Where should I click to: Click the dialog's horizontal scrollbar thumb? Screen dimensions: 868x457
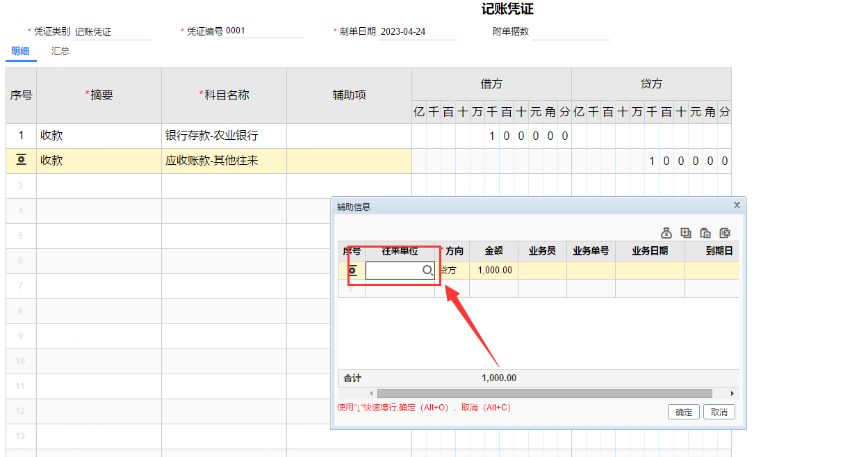545,393
